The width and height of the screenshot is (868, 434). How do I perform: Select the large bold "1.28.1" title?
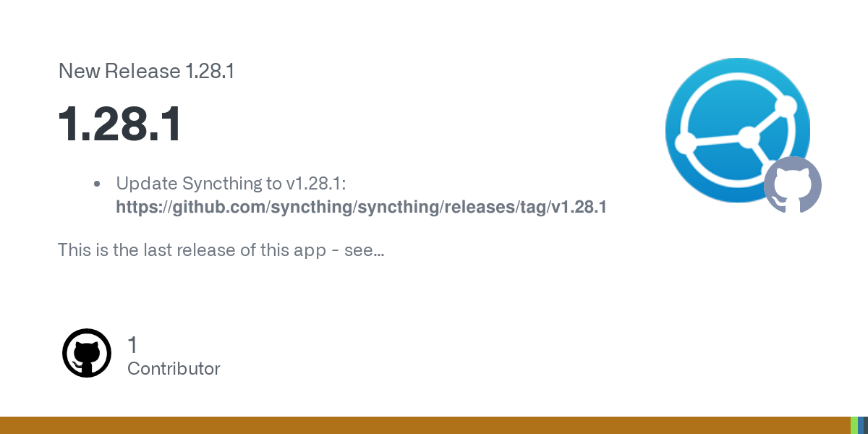(x=120, y=124)
